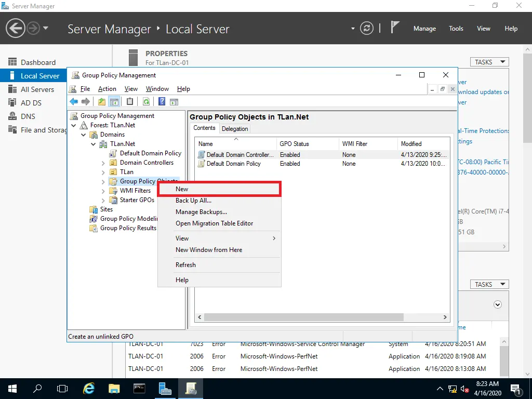532x399 pixels.
Task: Open the File menu in Group Policy Management
Action: (85, 88)
